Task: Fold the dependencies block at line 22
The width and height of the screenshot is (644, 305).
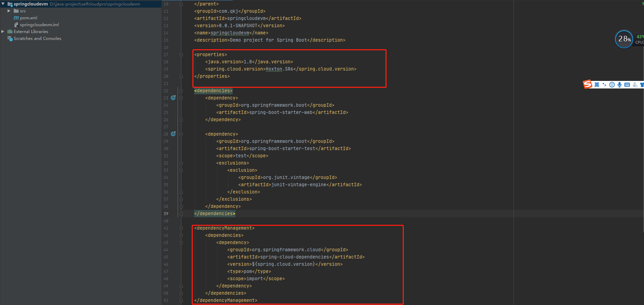Action: point(181,91)
